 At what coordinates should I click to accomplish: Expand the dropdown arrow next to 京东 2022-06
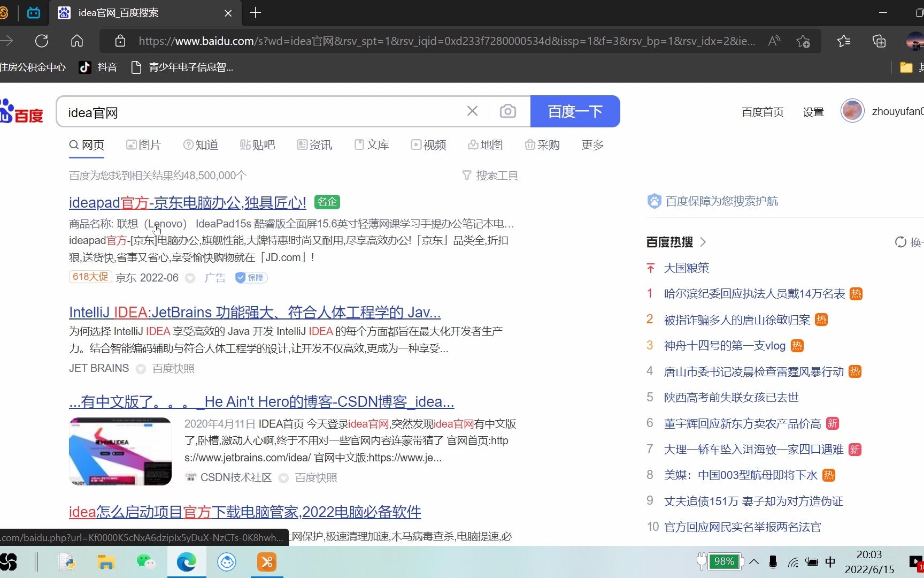[x=190, y=278]
